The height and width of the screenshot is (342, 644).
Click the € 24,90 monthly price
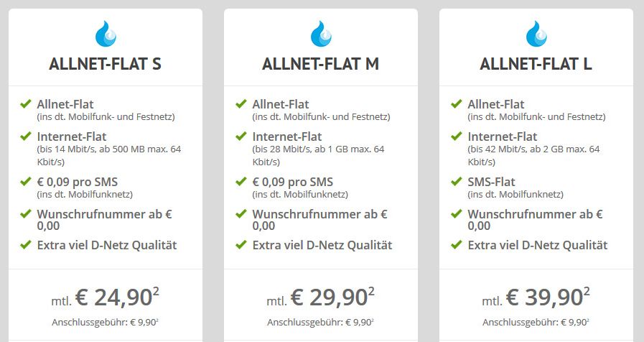coord(114,297)
